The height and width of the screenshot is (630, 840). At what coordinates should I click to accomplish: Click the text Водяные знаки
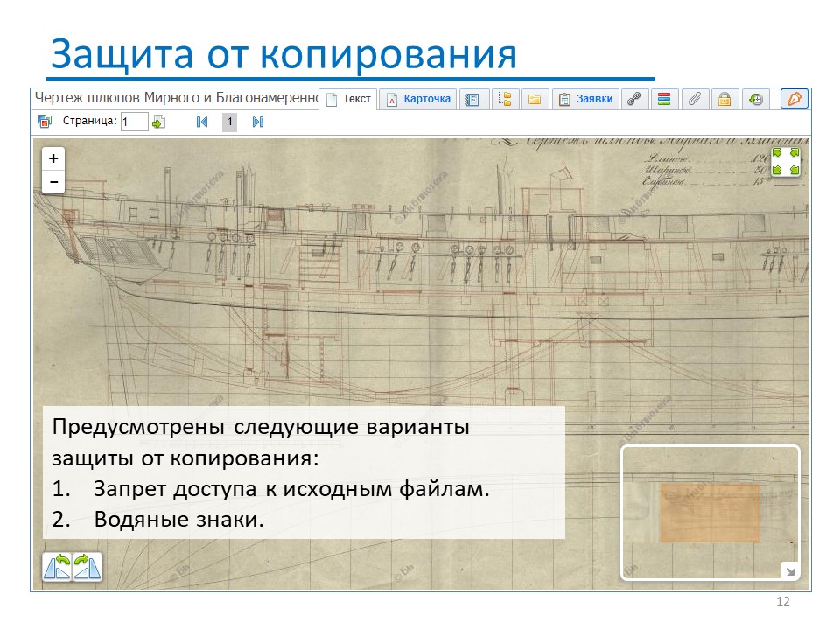178,520
